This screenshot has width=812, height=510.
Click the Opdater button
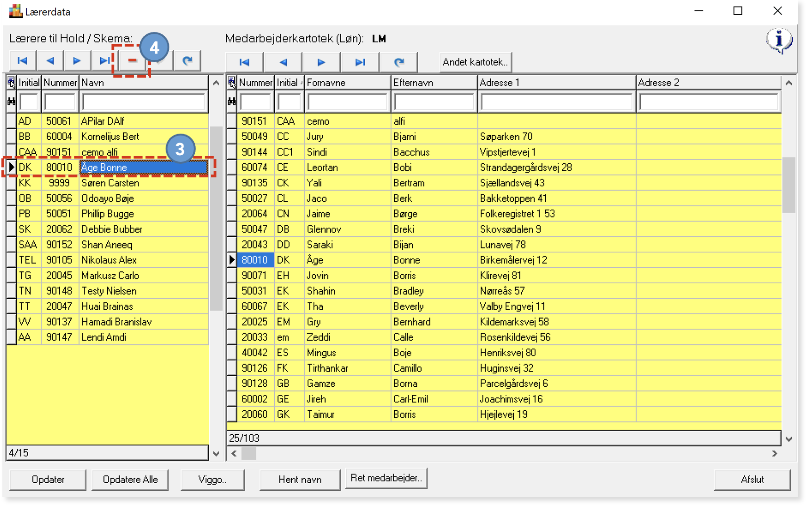[x=48, y=480]
